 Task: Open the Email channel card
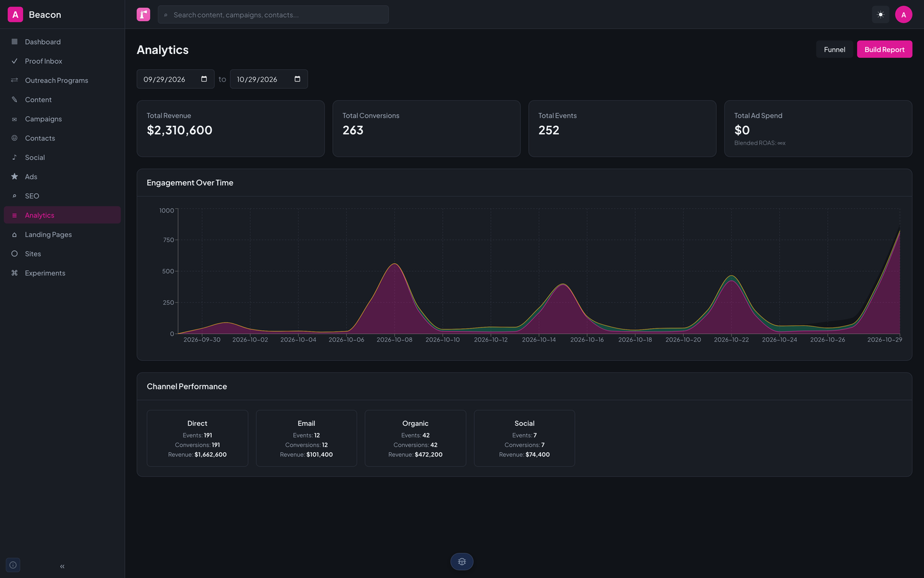click(x=307, y=438)
